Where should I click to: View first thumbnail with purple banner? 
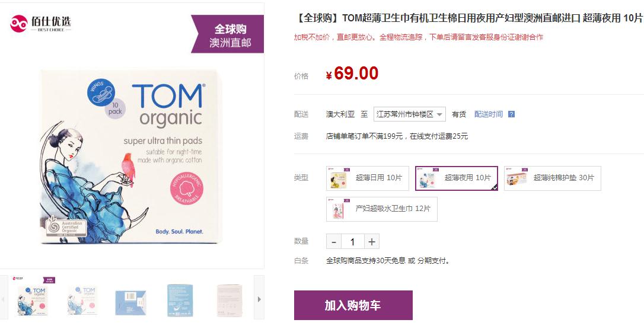(33, 297)
